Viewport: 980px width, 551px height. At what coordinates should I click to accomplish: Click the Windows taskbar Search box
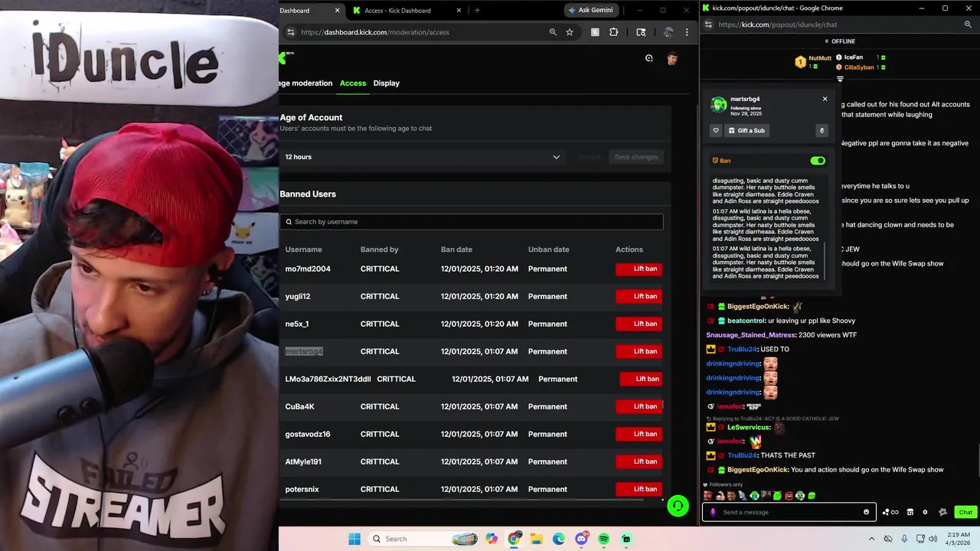(423, 539)
